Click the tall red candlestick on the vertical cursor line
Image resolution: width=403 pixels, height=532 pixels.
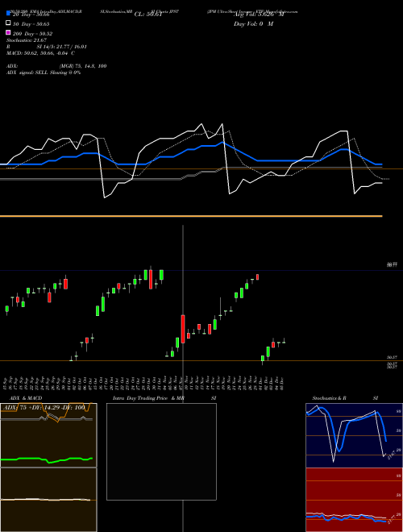coord(183,329)
